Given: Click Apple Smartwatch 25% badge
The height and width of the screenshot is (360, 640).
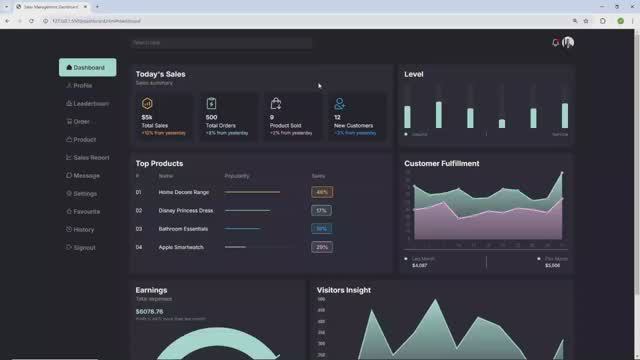Looking at the screenshot, I should [322, 247].
